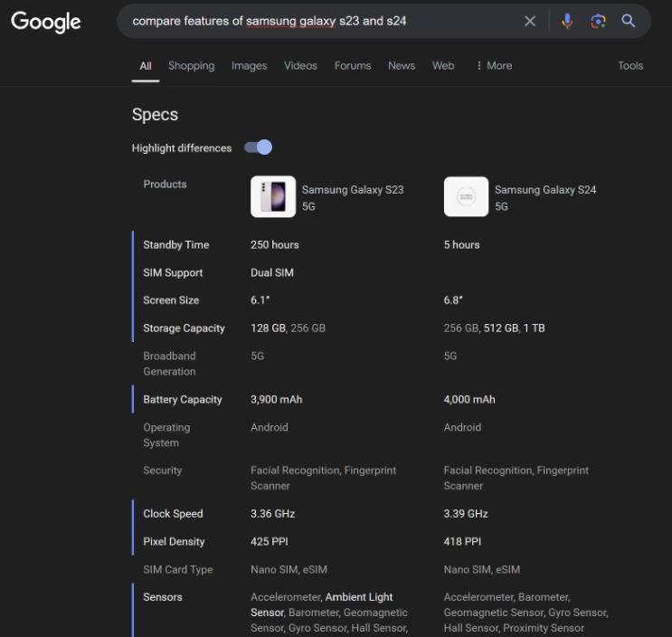Viewport: 672px width, 637px height.
Task: Go to the Videos tab
Action: tap(300, 66)
